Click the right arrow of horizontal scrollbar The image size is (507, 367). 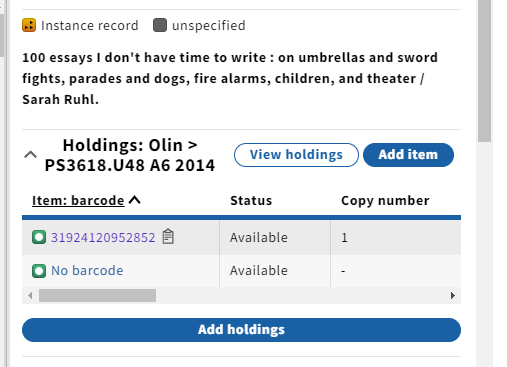coord(453,296)
